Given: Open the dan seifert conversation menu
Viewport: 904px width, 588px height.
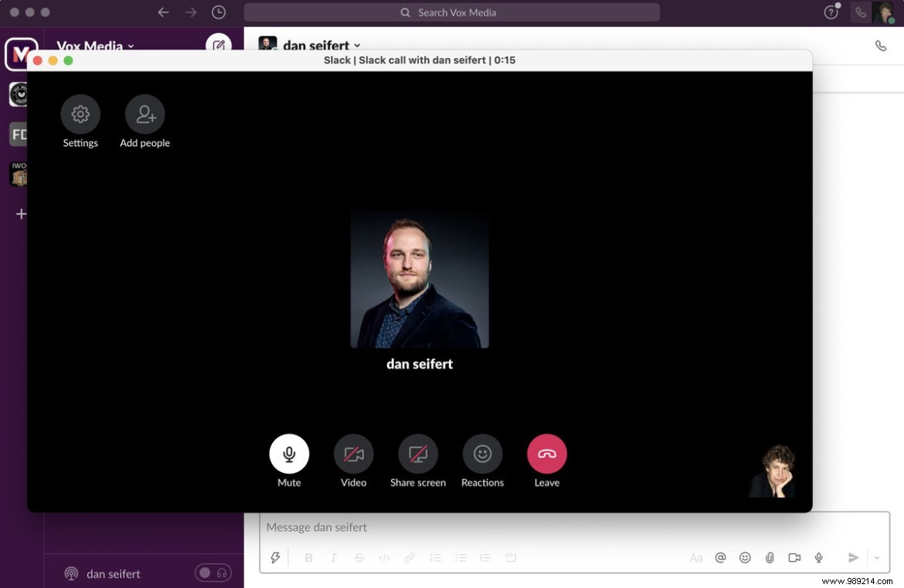Looking at the screenshot, I should click(315, 45).
